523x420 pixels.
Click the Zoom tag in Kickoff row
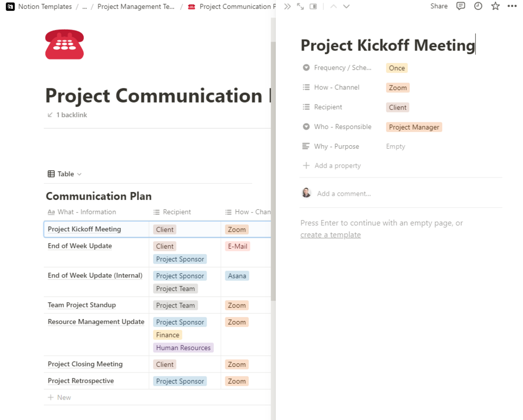coord(237,230)
